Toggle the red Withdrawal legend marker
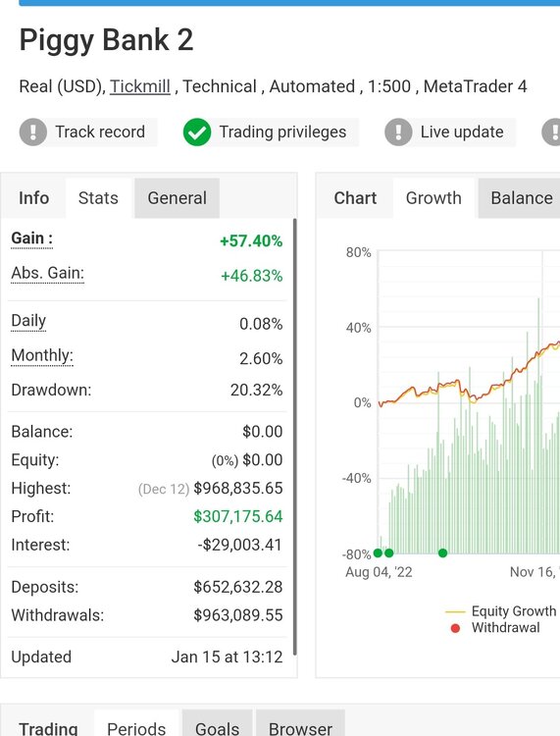The width and height of the screenshot is (560, 736). 455,628
